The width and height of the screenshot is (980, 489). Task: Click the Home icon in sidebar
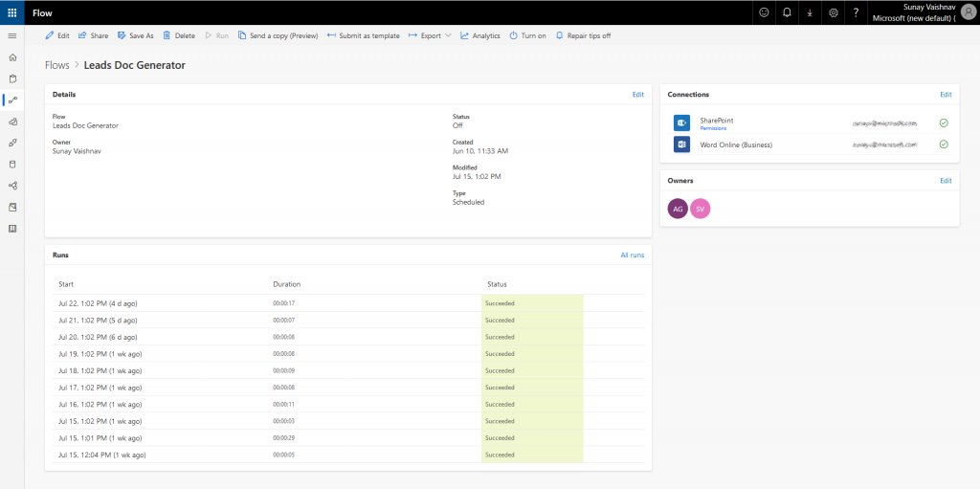click(x=11, y=57)
